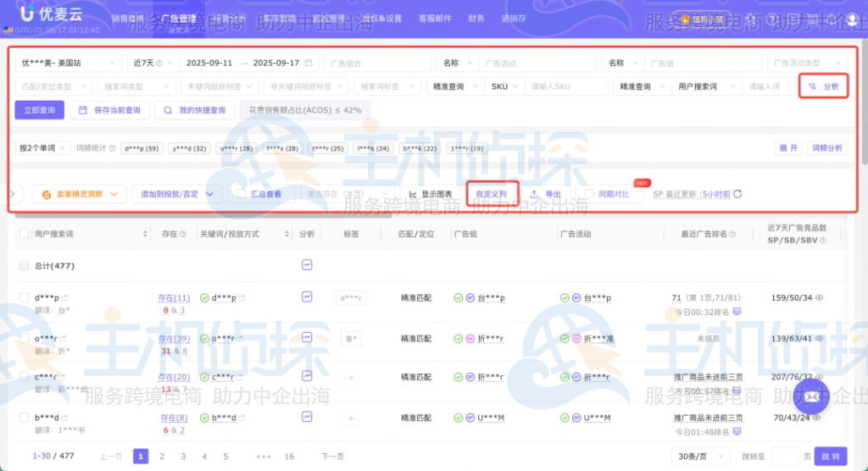The image size is (868, 471).
Task: Open the store dropdown 优***美-美国站
Action: tap(68, 63)
